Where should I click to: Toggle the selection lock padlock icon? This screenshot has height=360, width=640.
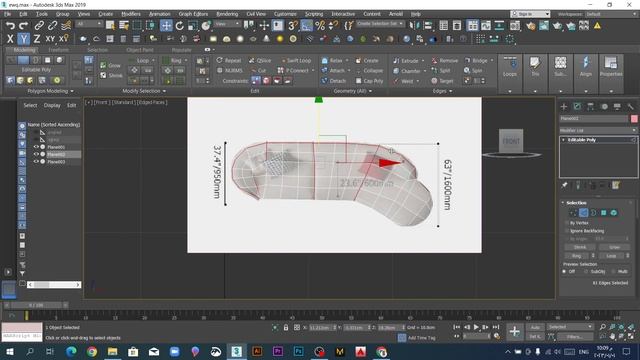286,327
